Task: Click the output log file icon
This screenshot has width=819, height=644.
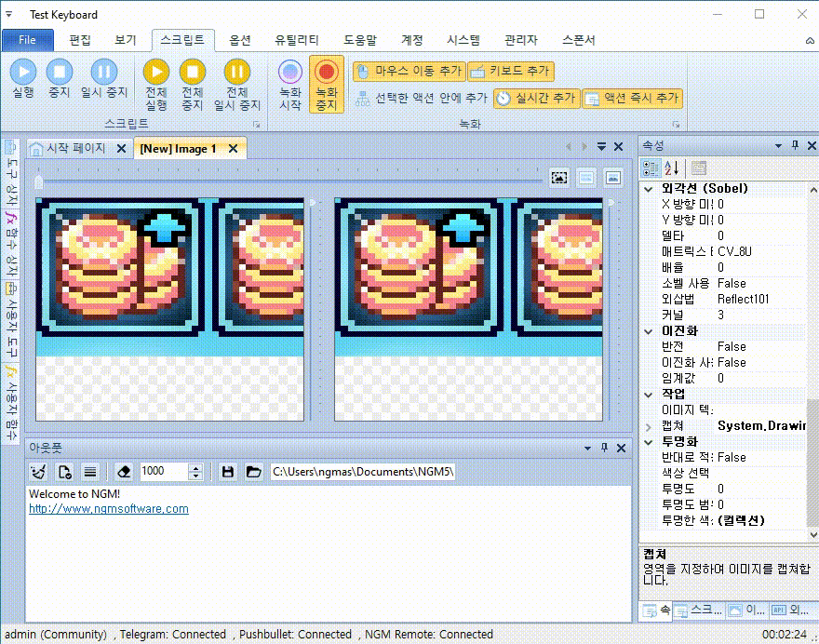Action: point(65,472)
